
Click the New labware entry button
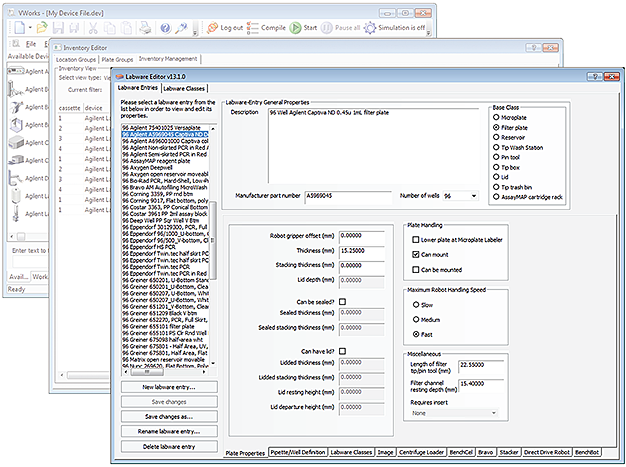(x=169, y=387)
